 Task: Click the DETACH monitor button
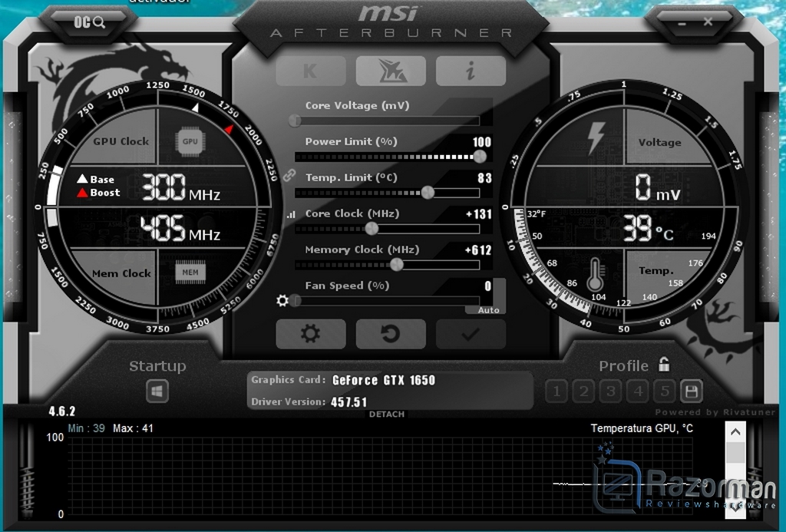click(387, 415)
